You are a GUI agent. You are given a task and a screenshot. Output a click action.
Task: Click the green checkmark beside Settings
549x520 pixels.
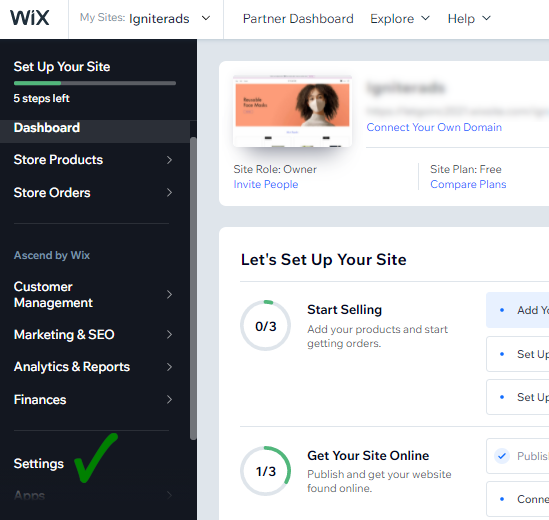[x=96, y=458]
